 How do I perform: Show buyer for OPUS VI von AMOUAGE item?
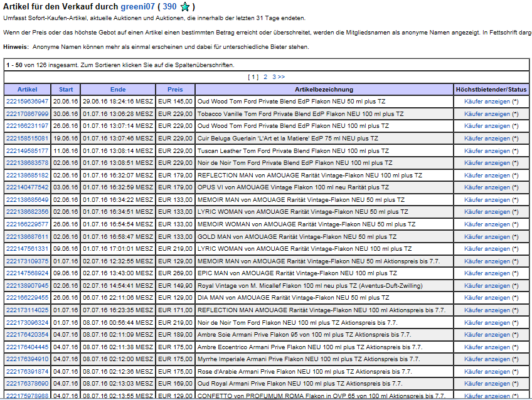tap(487, 187)
